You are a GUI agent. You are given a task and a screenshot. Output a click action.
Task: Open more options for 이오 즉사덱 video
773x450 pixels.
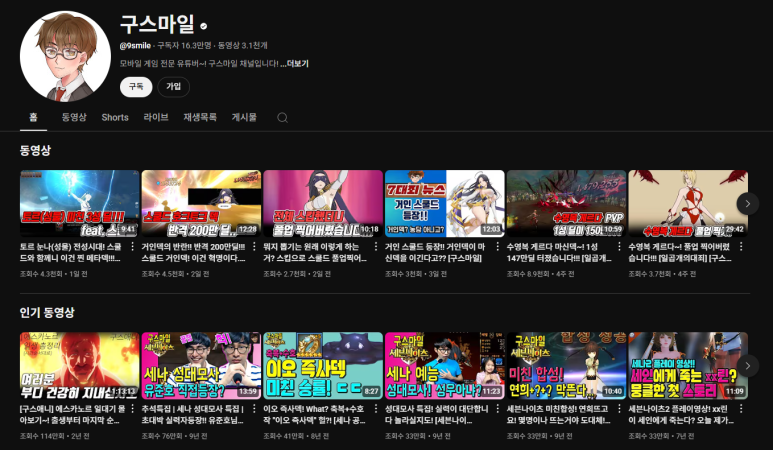[x=376, y=409]
